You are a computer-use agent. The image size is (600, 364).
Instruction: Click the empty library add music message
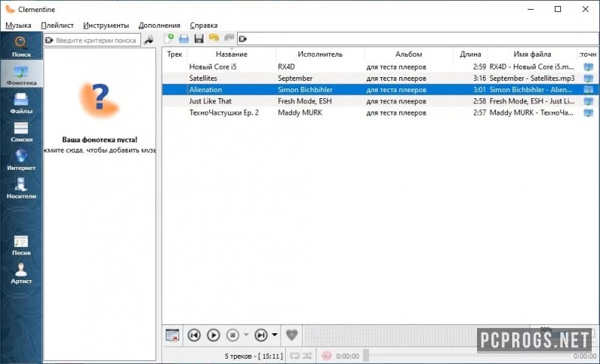coord(100,145)
